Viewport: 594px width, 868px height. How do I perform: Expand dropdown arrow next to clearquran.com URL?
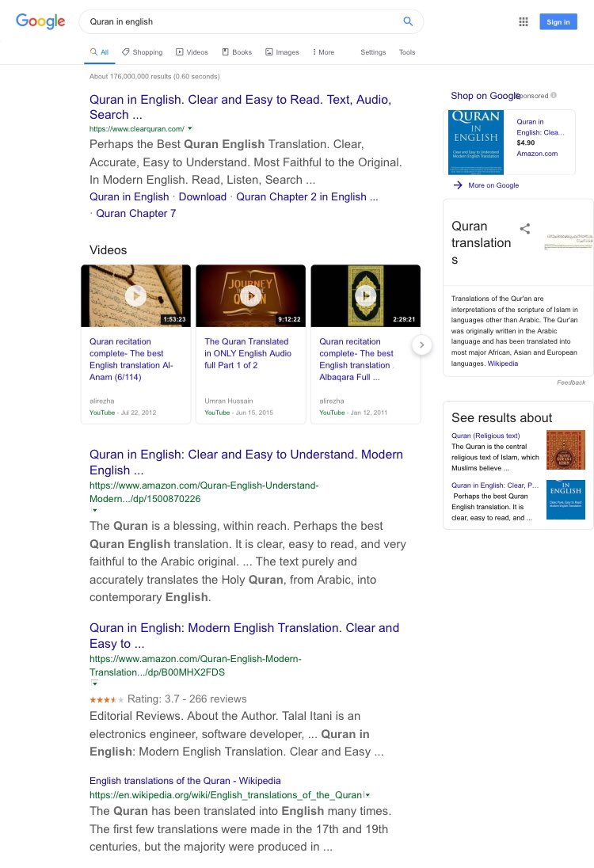point(190,128)
